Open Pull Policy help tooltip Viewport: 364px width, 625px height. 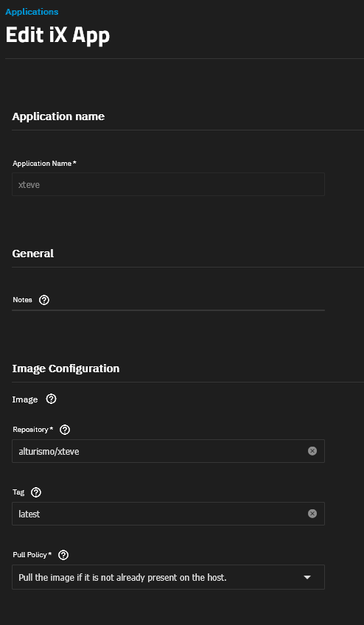pyautogui.click(x=63, y=555)
